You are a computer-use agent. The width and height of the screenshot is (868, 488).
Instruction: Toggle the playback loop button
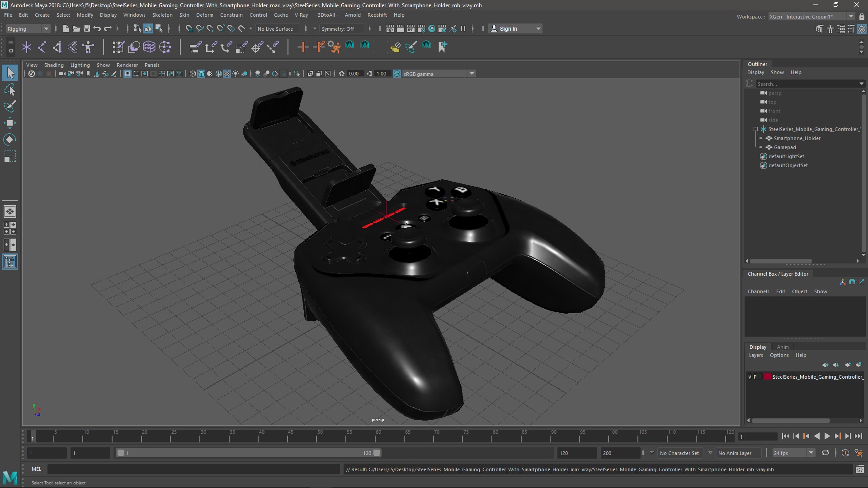click(826, 453)
